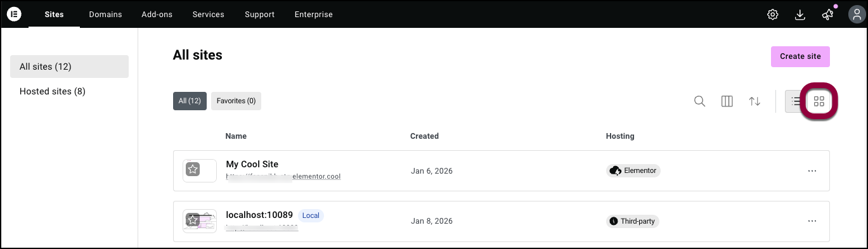Open the announcements megaphone icon
Screen dimensions: 868x249
coord(827,15)
